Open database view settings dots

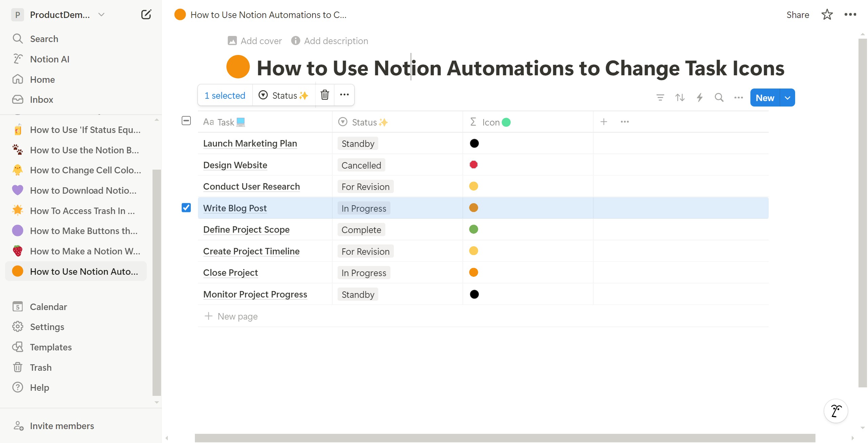739,98
